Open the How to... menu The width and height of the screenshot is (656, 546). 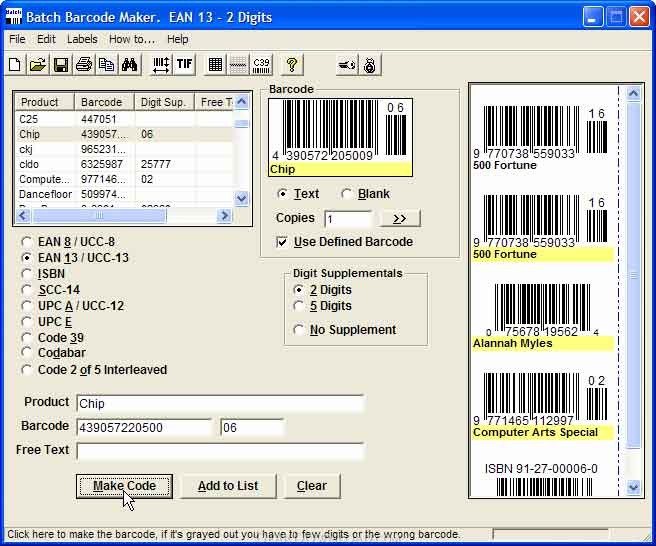tap(132, 39)
